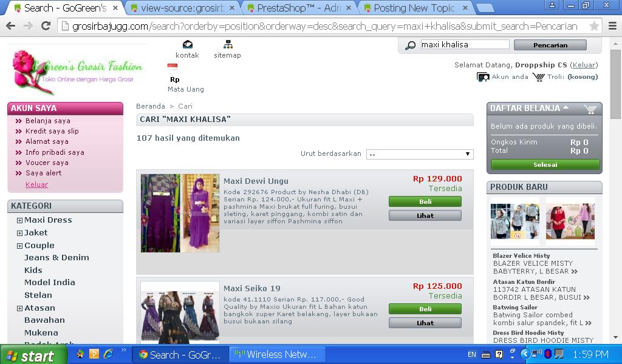This screenshot has width=622, height=364.
Task: Go forward with browser forward arrow
Action: tap(28, 26)
